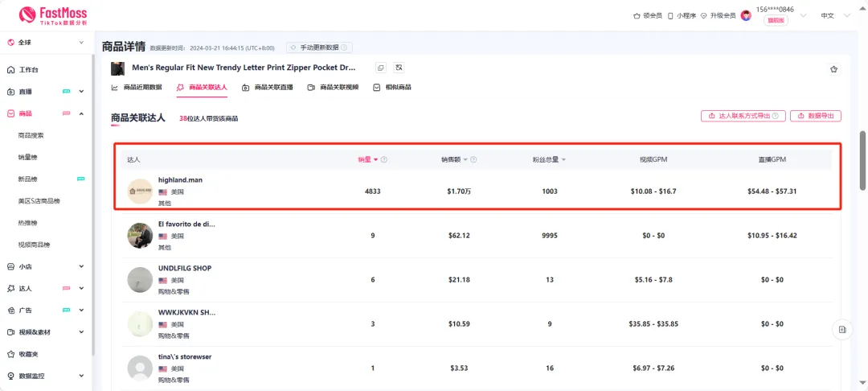Open 小程序 from the top bar
Image resolution: width=868 pixels, height=391 pixels.
tap(681, 15)
